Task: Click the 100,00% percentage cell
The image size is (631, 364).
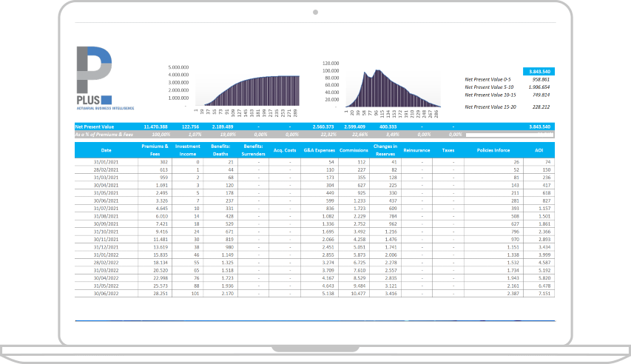Action: (x=161, y=135)
